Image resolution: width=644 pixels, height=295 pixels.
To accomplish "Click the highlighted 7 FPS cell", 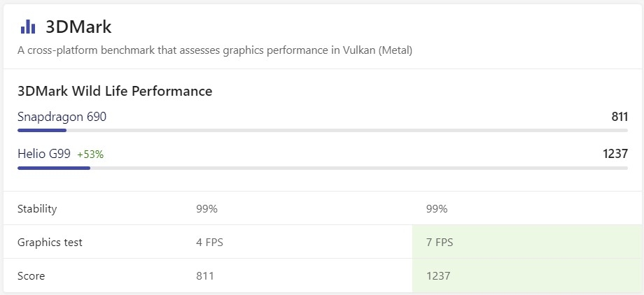I will [x=439, y=243].
